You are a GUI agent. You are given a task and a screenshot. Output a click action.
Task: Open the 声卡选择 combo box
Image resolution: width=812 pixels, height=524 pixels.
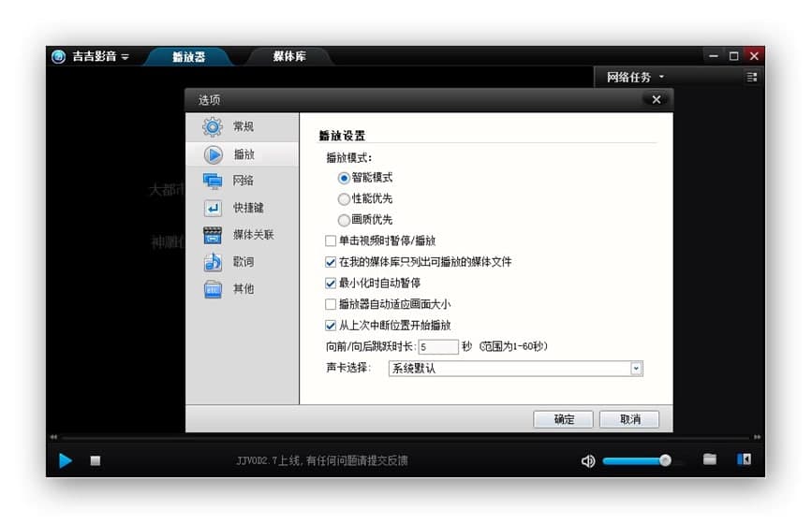click(x=516, y=369)
